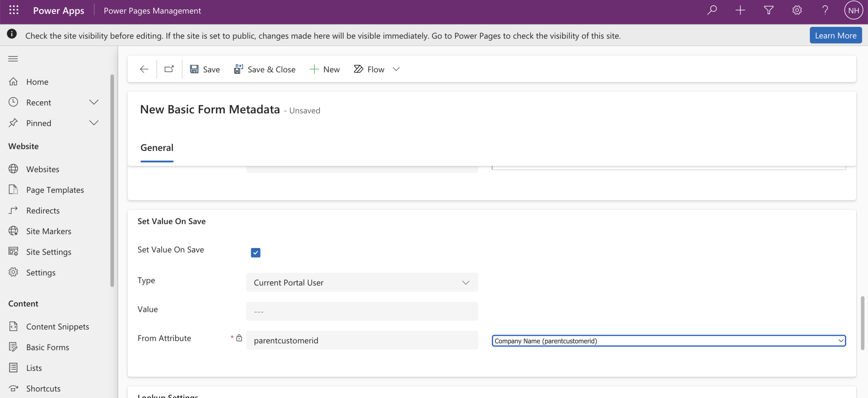868x398 pixels.
Task: Click the advanced filter funnel icon
Action: (768, 10)
